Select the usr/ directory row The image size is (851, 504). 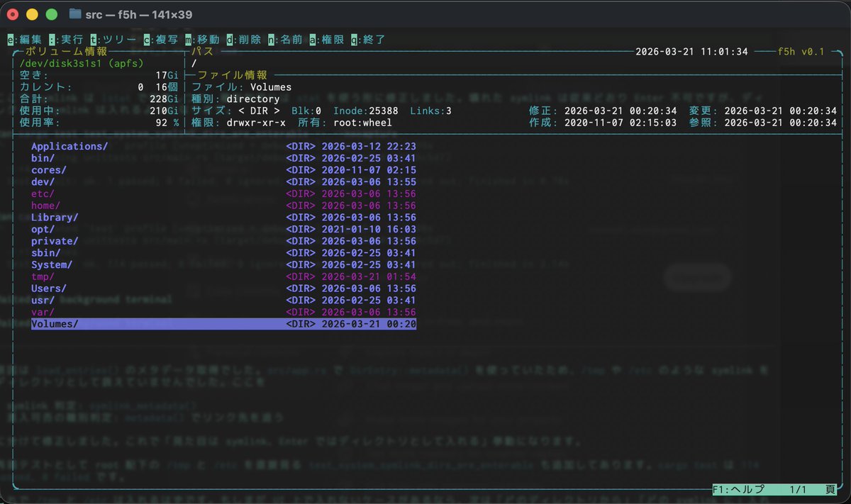(223, 300)
